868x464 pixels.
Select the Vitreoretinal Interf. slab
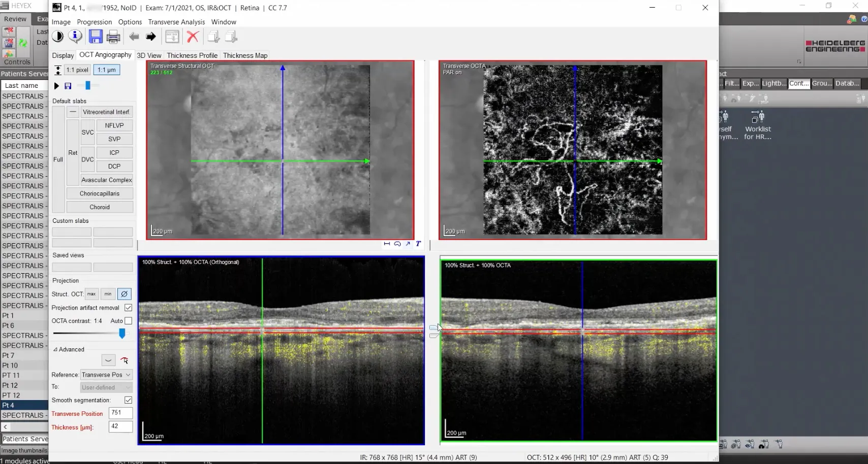(106, 112)
